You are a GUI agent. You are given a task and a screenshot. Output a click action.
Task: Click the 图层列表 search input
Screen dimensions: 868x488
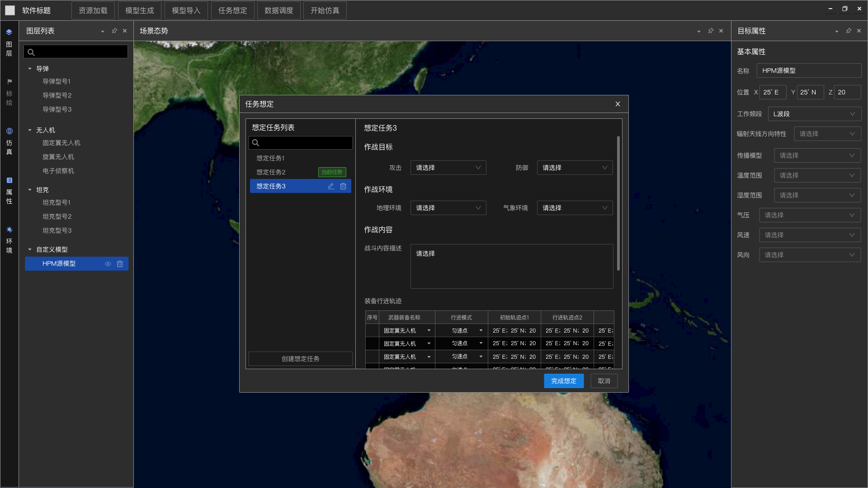click(76, 52)
